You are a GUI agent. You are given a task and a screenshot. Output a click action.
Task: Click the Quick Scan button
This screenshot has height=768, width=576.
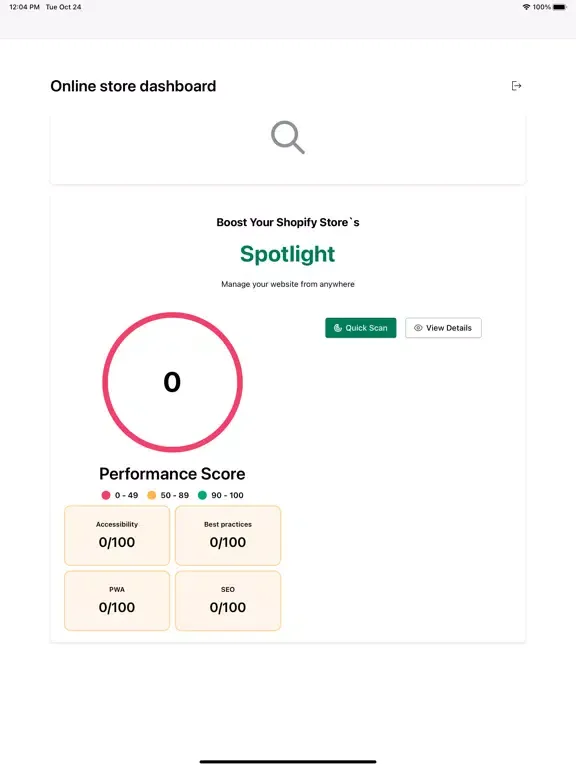point(360,328)
